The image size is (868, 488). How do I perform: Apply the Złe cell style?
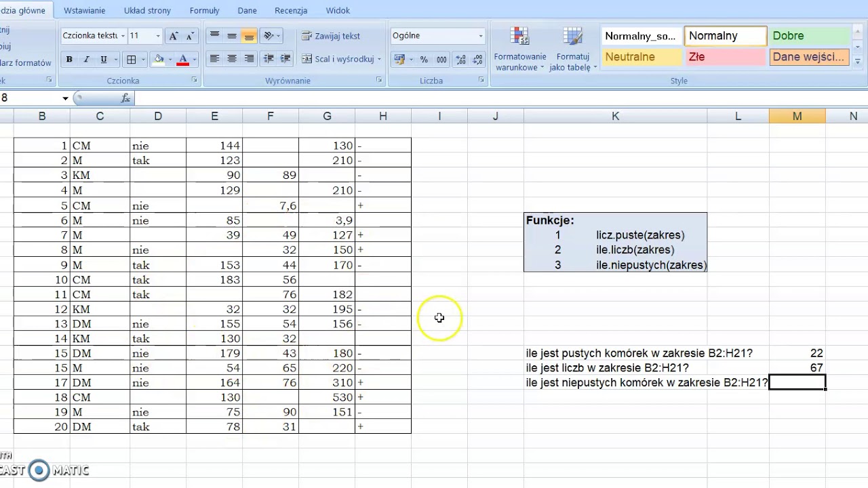tap(726, 57)
